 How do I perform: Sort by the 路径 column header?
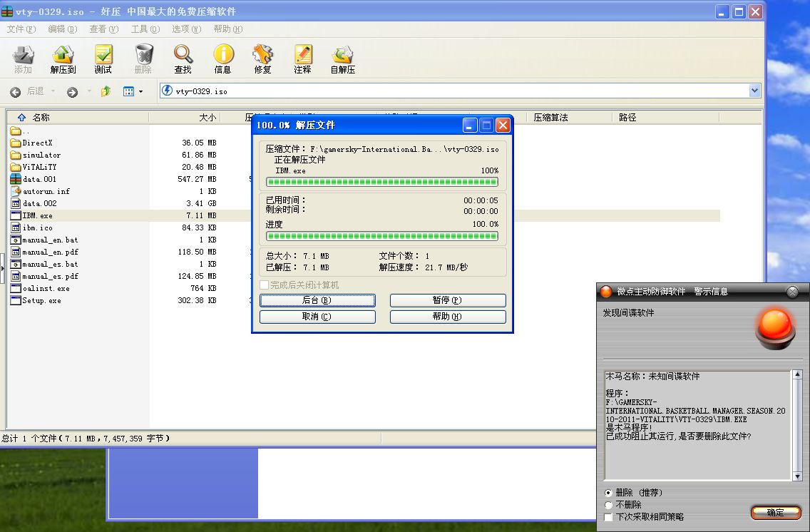tap(665, 117)
